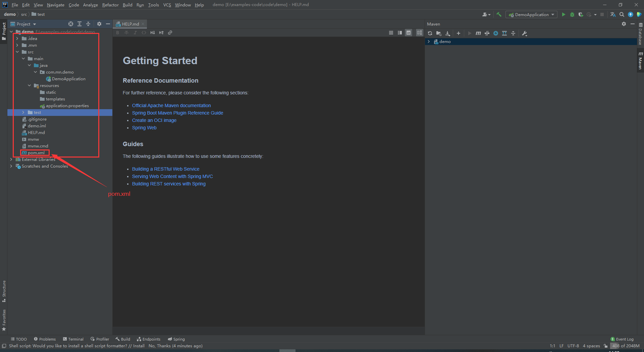Collapse the src folder
The image size is (644, 352).
tap(17, 52)
